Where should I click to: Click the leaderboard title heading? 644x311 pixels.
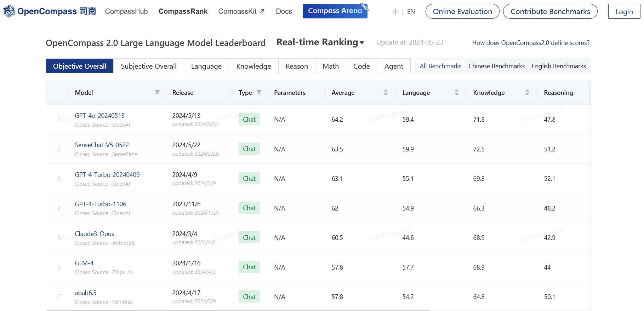pos(155,43)
